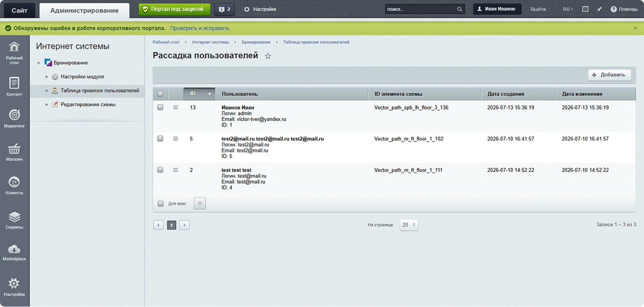Click the Выйти logout link

[x=538, y=9]
